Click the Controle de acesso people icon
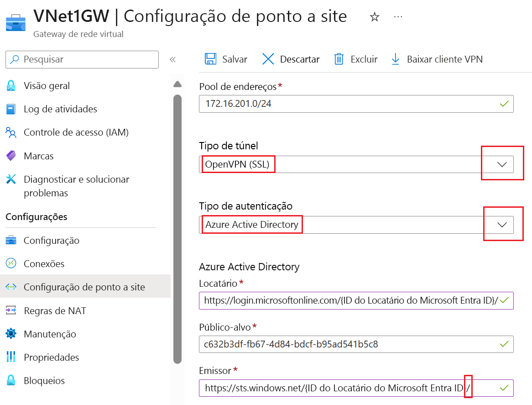The height and width of the screenshot is (405, 532). point(11,132)
